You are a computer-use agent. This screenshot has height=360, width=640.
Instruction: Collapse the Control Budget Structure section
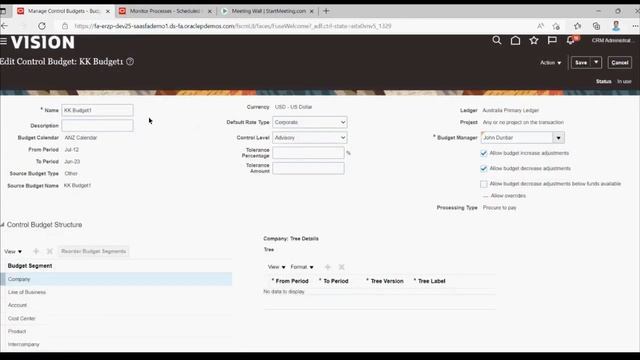pos(2,225)
